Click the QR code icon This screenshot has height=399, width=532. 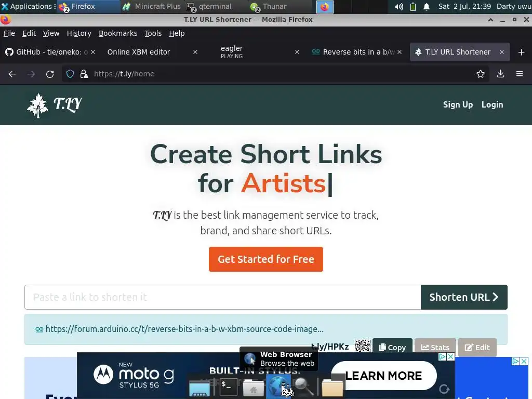click(x=362, y=345)
